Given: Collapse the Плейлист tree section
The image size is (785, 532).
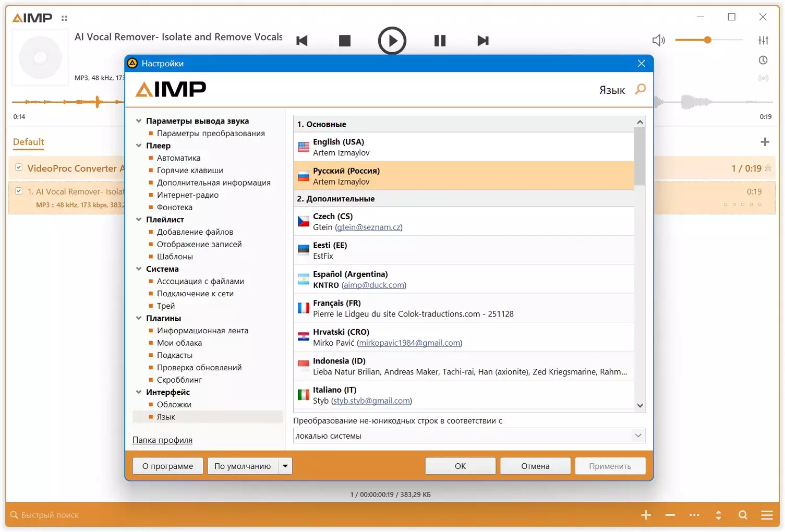Looking at the screenshot, I should pyautogui.click(x=139, y=220).
